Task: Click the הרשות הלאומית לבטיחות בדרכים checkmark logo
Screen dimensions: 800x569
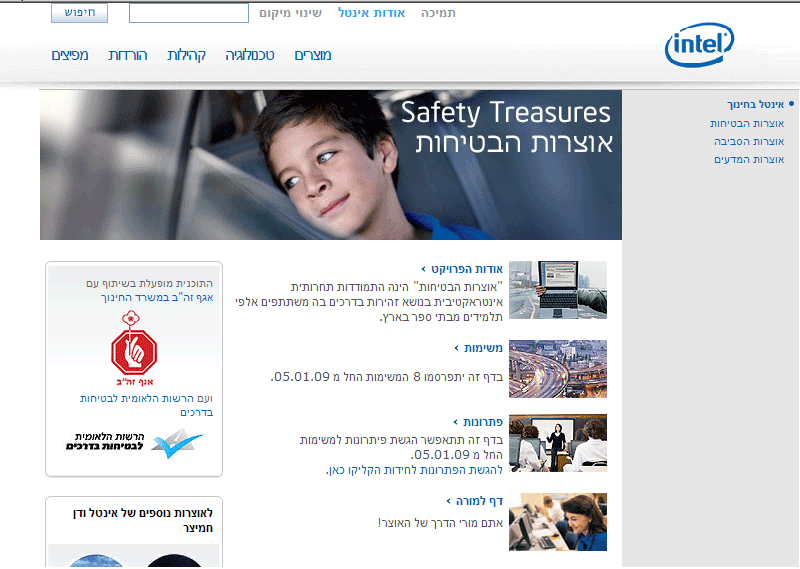Action: (135, 442)
